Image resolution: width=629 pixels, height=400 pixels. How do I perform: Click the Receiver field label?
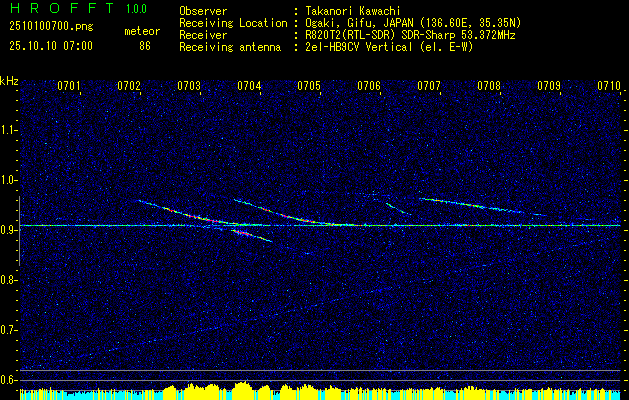pos(203,35)
